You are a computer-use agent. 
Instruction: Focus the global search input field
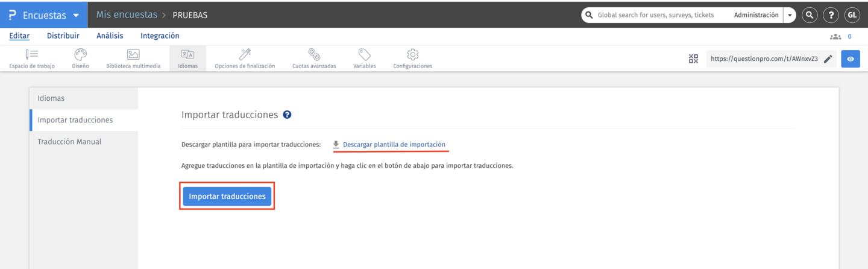(657, 15)
